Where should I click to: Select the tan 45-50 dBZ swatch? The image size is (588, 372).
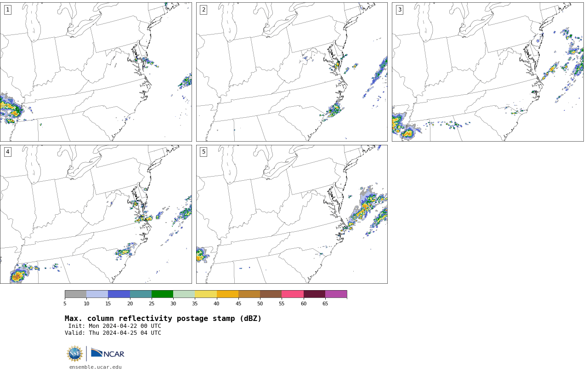click(x=249, y=294)
